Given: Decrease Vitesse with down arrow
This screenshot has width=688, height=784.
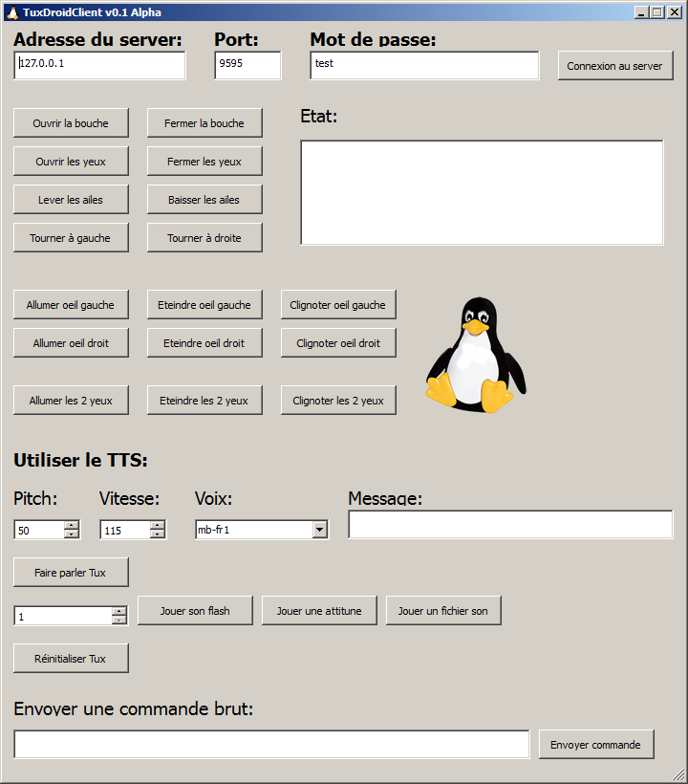Looking at the screenshot, I should click(x=158, y=534).
